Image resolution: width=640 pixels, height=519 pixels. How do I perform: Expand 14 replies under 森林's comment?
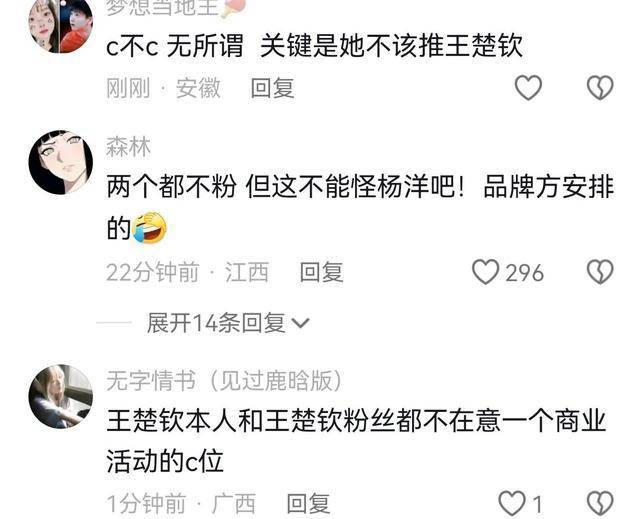[228, 323]
